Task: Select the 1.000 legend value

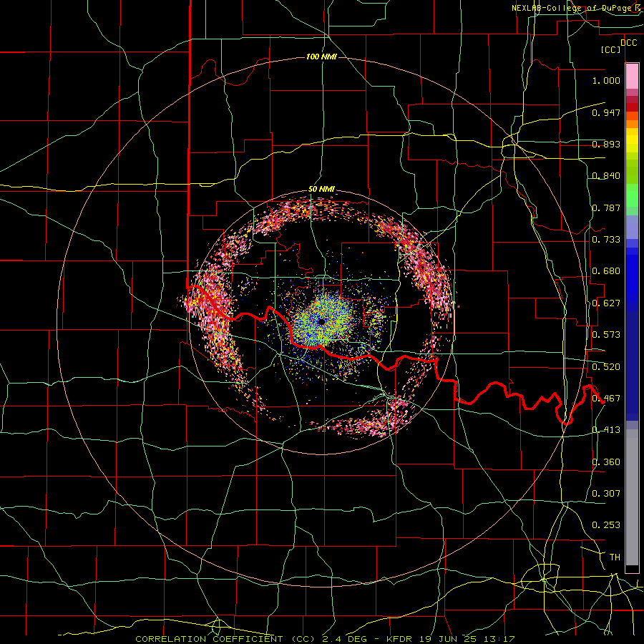Action: (x=606, y=80)
